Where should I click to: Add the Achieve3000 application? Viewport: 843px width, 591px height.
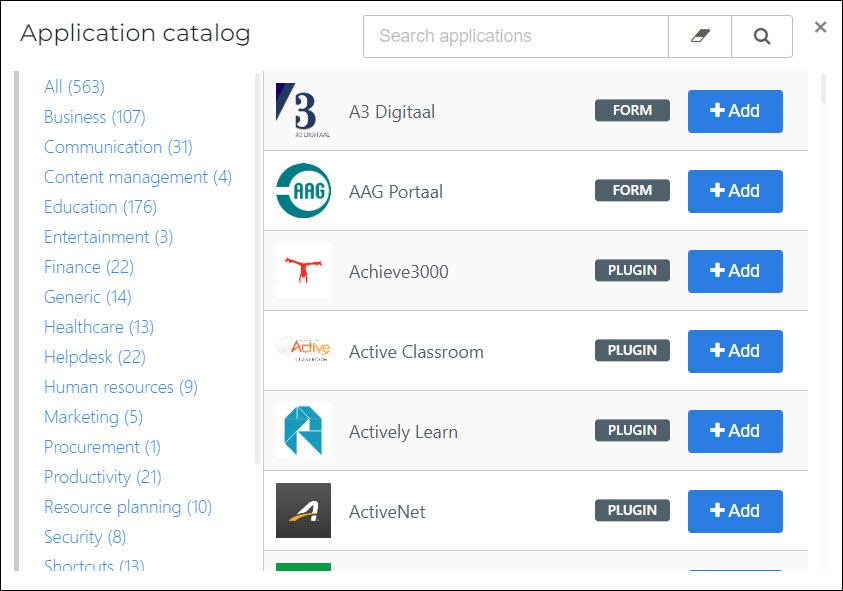pyautogui.click(x=735, y=271)
